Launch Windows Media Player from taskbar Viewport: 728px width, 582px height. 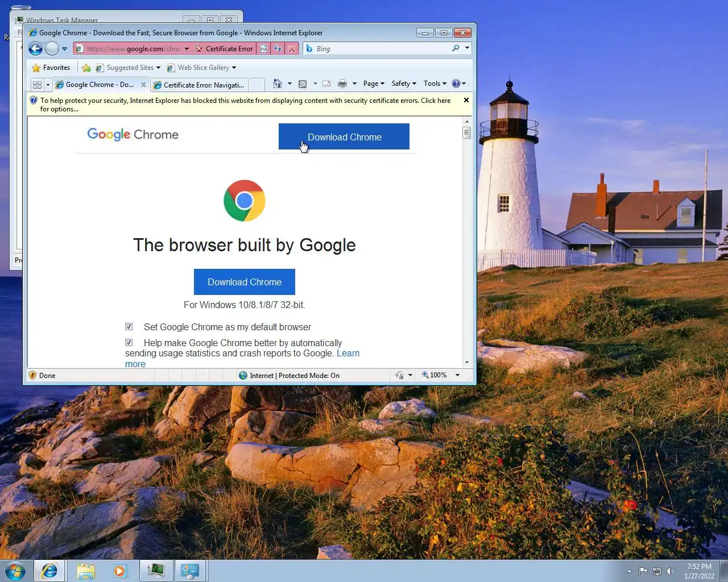(120, 571)
